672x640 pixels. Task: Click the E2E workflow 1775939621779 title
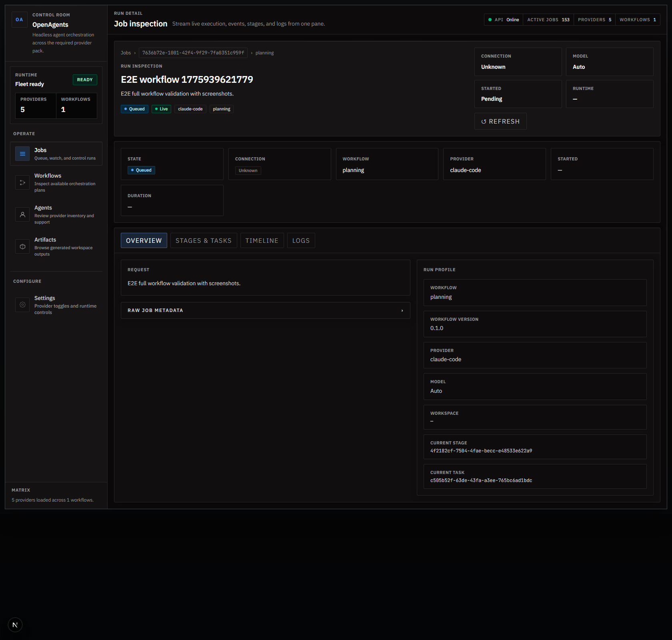[187, 80]
